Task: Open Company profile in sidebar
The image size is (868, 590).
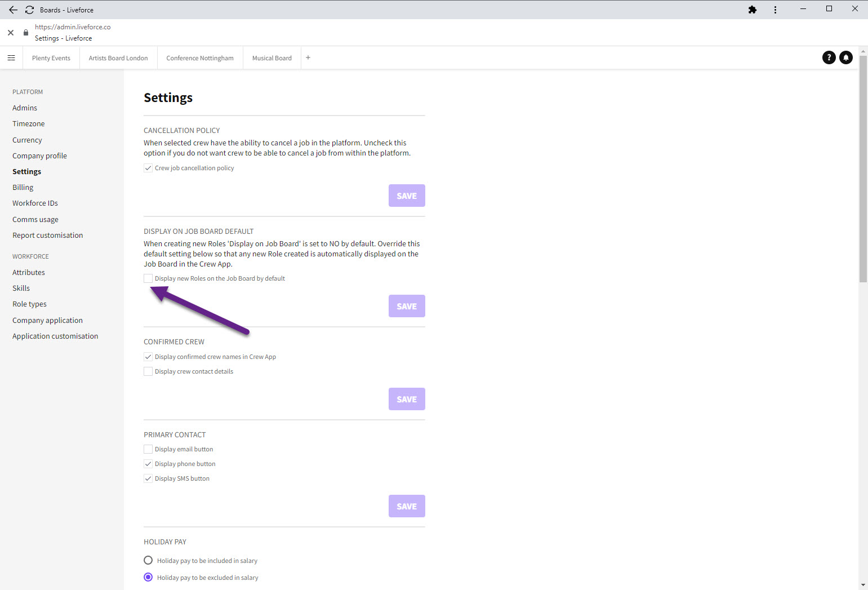Action: pos(39,156)
